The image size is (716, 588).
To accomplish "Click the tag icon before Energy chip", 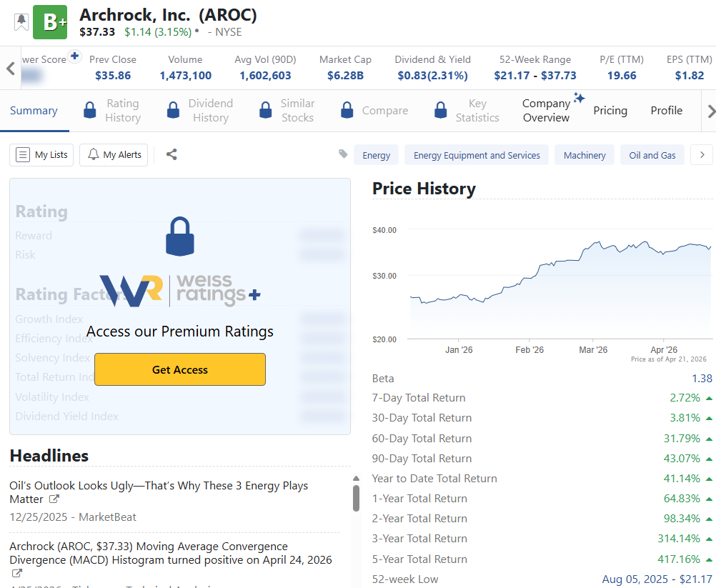I will coord(344,154).
